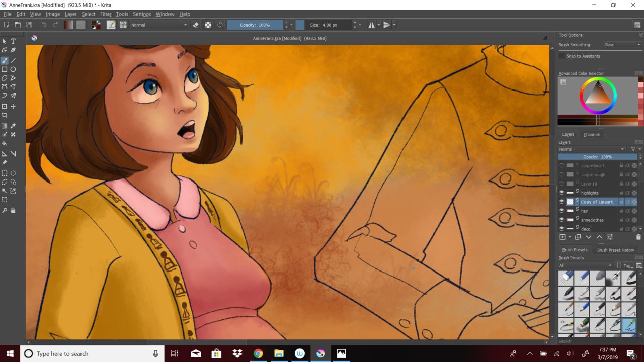Toggle horizontal mirror painting mode
Image resolution: width=644 pixels, height=362 pixels.
[371, 25]
